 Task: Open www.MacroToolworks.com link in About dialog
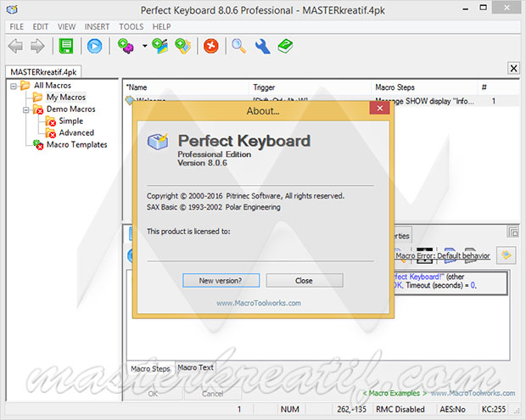tap(258, 303)
